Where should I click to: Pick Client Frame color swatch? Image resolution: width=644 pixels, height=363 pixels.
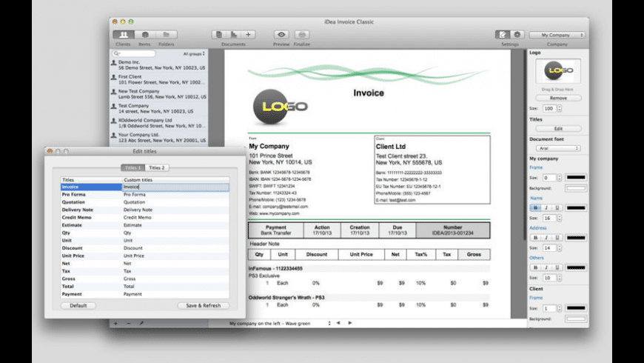(576, 308)
